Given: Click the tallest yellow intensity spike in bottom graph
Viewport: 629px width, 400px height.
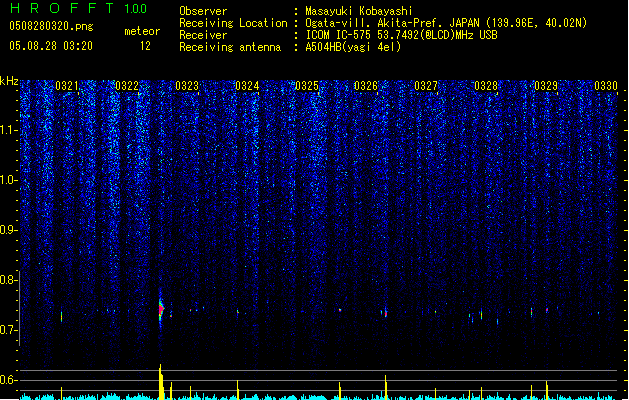Looking at the screenshot, I should coord(161,382).
